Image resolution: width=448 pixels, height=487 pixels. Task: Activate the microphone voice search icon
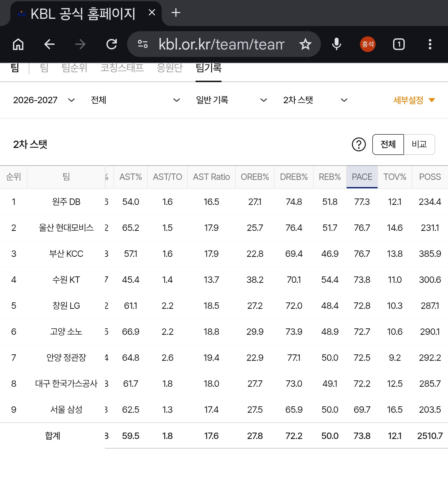pos(336,44)
